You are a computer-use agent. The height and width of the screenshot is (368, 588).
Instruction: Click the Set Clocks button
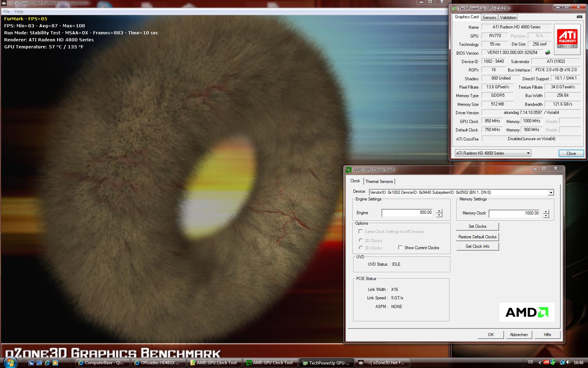[477, 226]
